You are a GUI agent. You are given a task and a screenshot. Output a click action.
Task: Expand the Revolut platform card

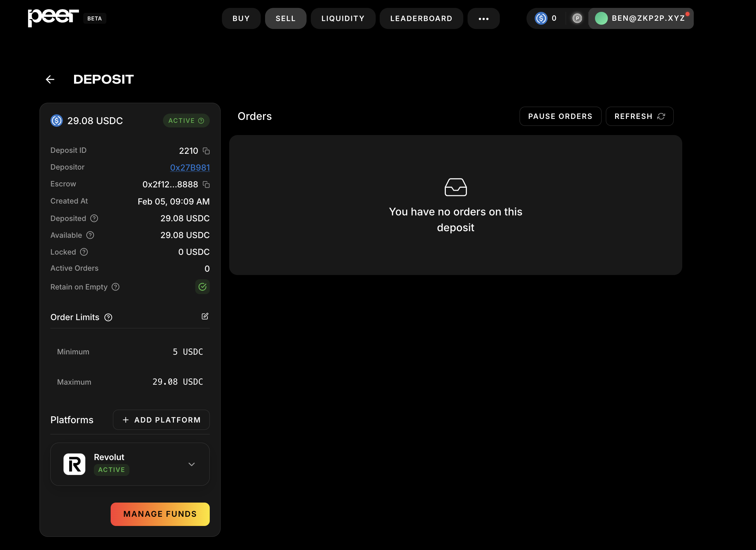pos(191,464)
